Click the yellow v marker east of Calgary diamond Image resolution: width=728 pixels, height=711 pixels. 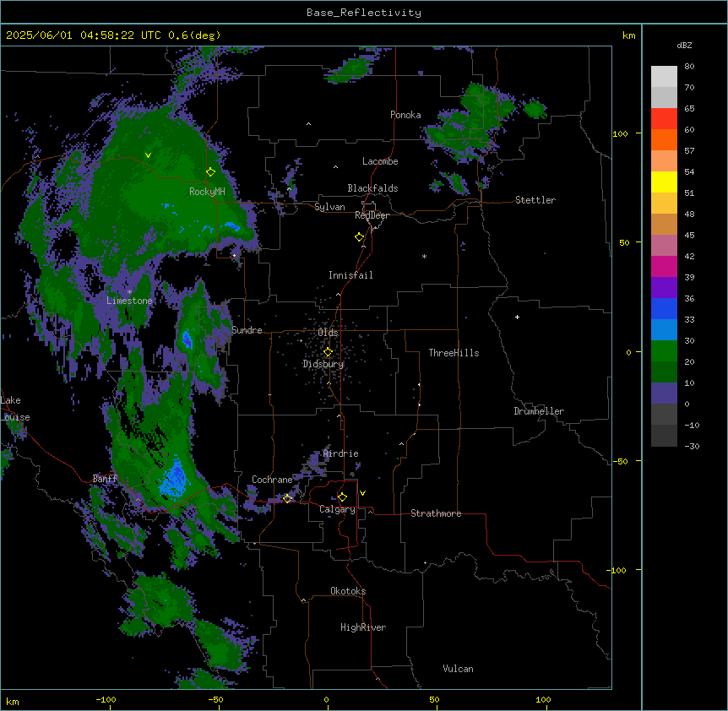(362, 493)
